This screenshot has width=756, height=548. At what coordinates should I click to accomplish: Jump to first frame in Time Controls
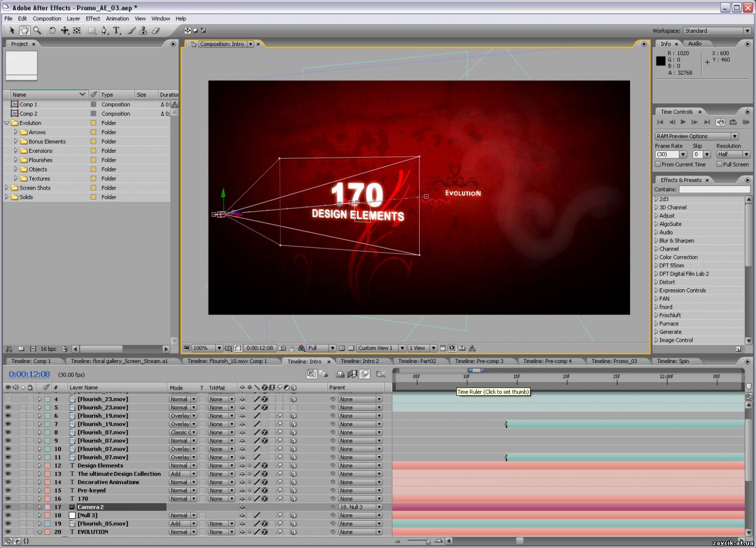660,122
